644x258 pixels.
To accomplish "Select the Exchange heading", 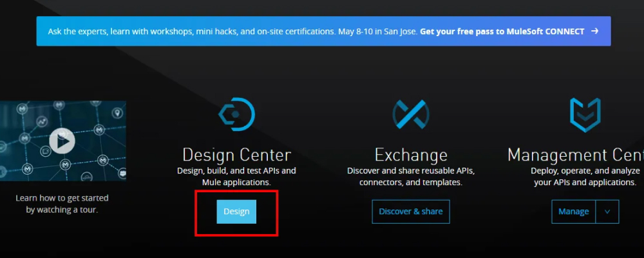I will [x=411, y=155].
